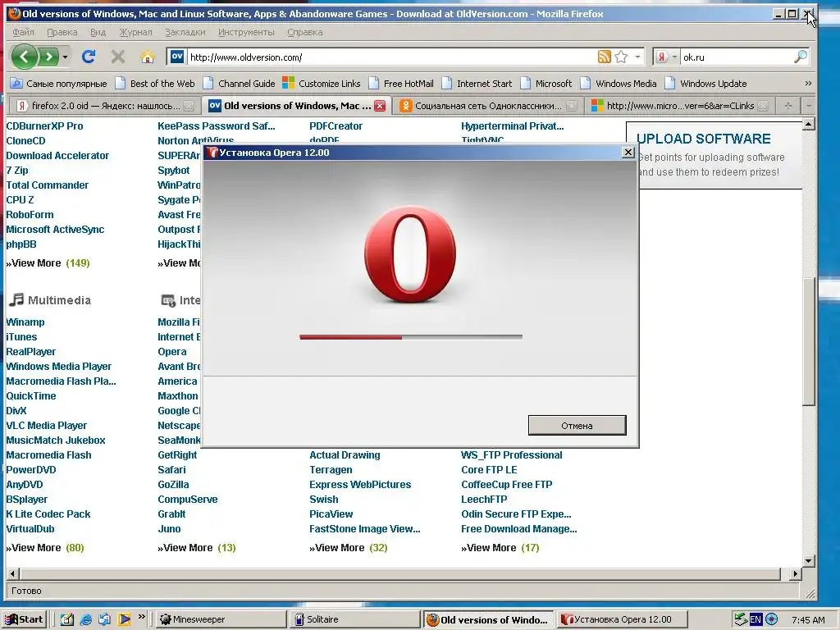Switch to the Одноклассники tab
This screenshot has width=840, height=630.
click(x=488, y=106)
